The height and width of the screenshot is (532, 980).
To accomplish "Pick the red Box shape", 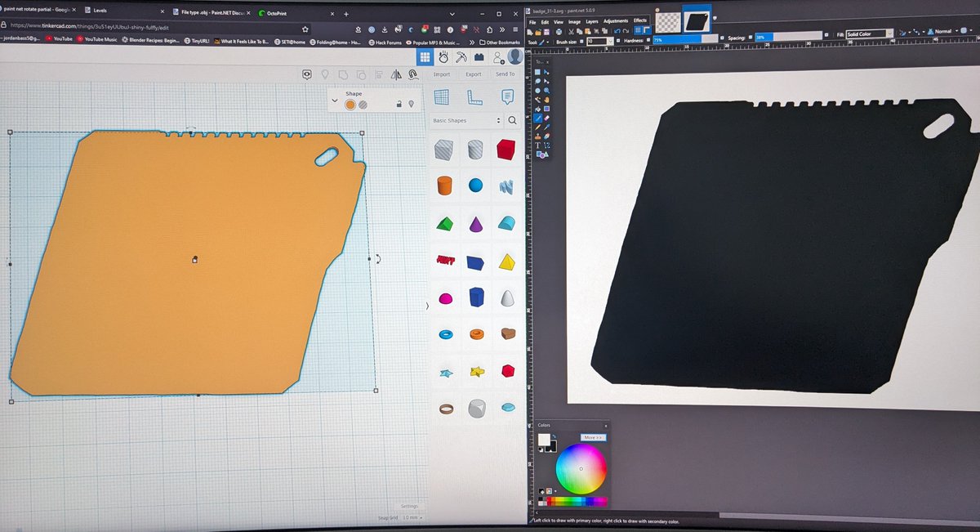I will [506, 149].
